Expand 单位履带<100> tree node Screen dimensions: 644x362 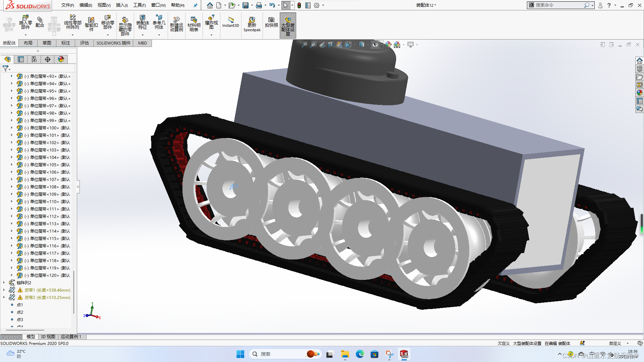[x=11, y=128]
